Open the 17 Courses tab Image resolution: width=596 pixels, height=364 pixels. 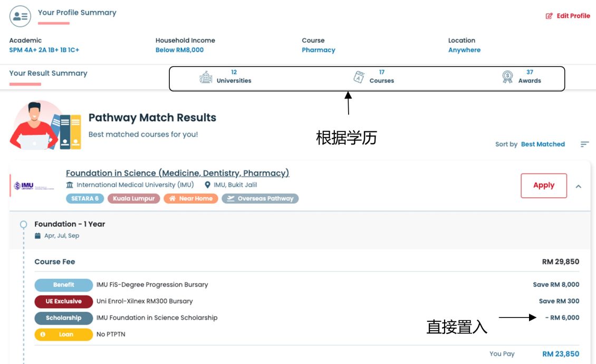[381, 77]
